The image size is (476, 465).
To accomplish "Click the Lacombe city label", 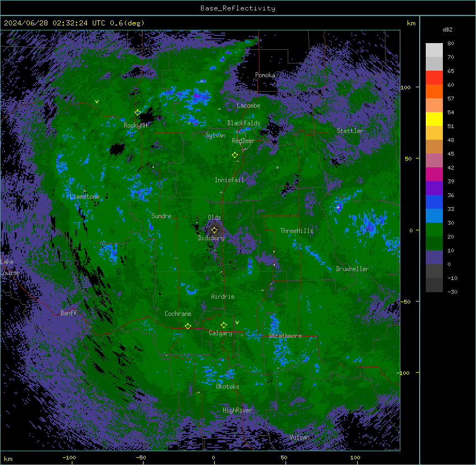I will pos(248,105).
